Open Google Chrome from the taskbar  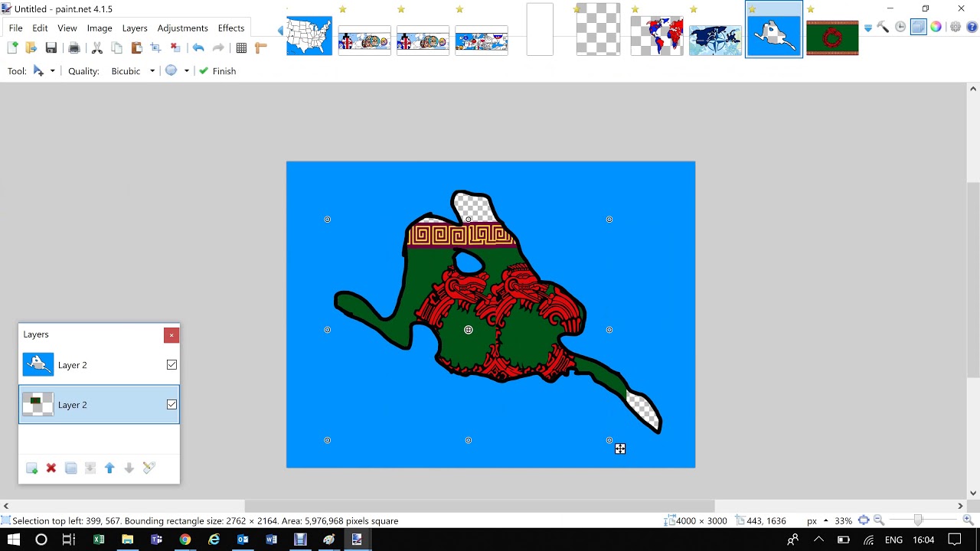pos(185,540)
